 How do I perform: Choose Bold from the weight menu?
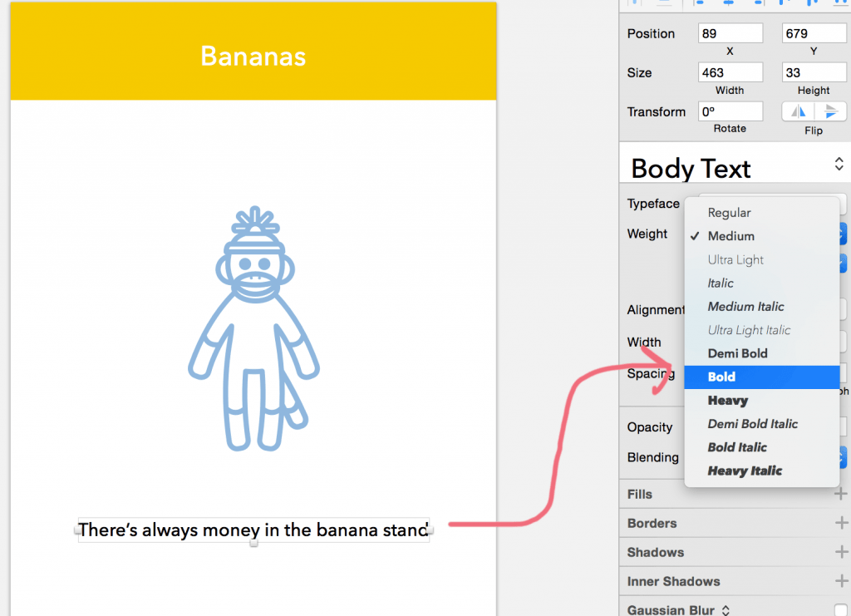[721, 377]
